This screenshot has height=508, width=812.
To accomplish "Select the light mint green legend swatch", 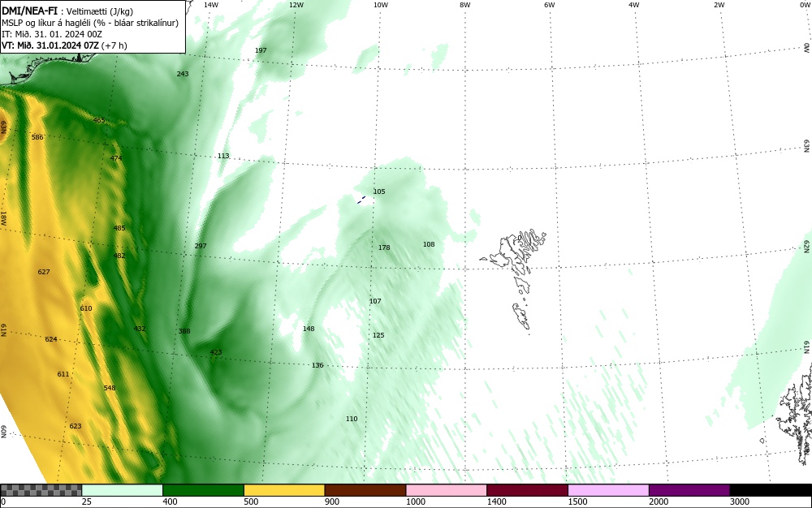I will (x=123, y=490).
